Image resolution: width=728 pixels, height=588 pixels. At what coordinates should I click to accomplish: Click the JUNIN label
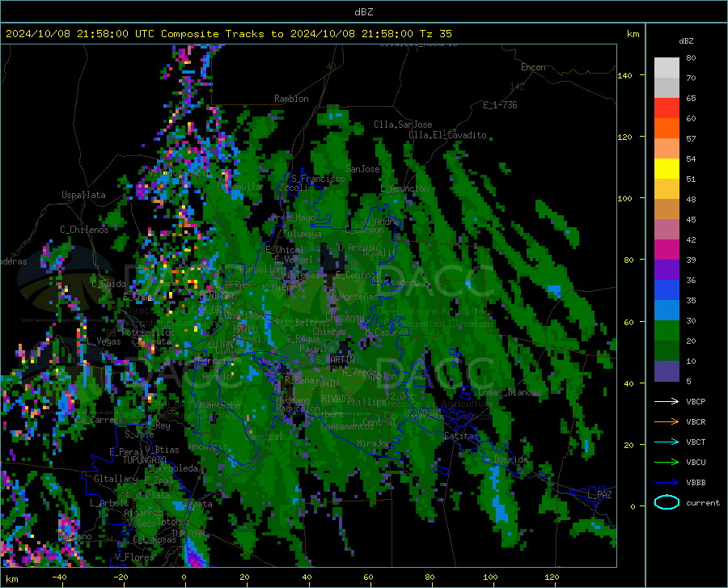326,383
